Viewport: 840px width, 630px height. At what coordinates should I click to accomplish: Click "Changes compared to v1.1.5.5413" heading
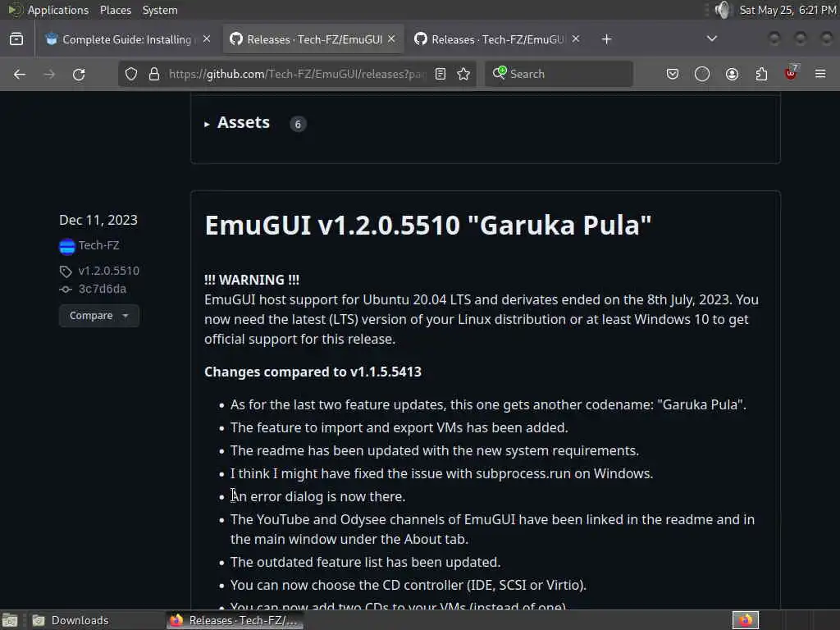pyautogui.click(x=313, y=372)
